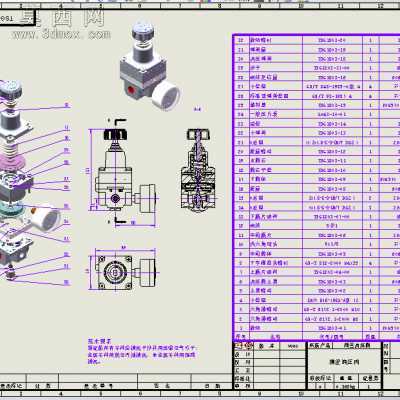The height and width of the screenshot is (400, 400).
Task: Select the 一般压力表 row name cell
Action: (x=276, y=114)
